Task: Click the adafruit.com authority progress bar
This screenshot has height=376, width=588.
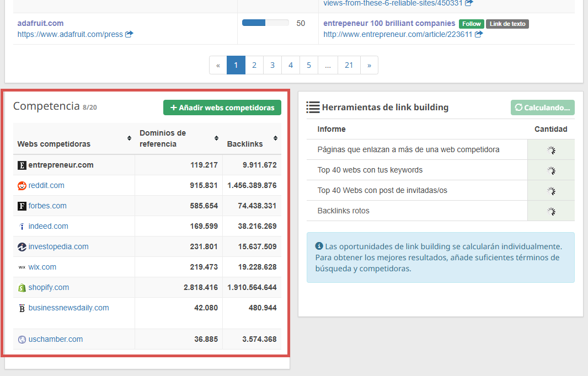Action: click(265, 23)
